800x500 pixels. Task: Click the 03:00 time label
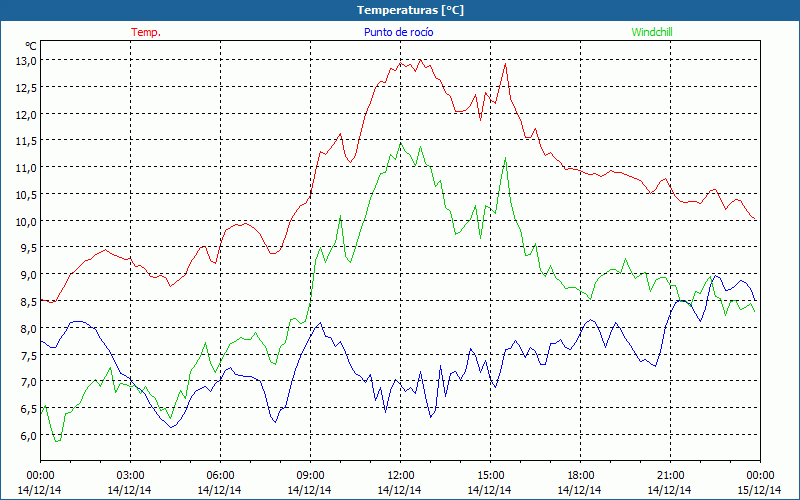[x=131, y=476]
